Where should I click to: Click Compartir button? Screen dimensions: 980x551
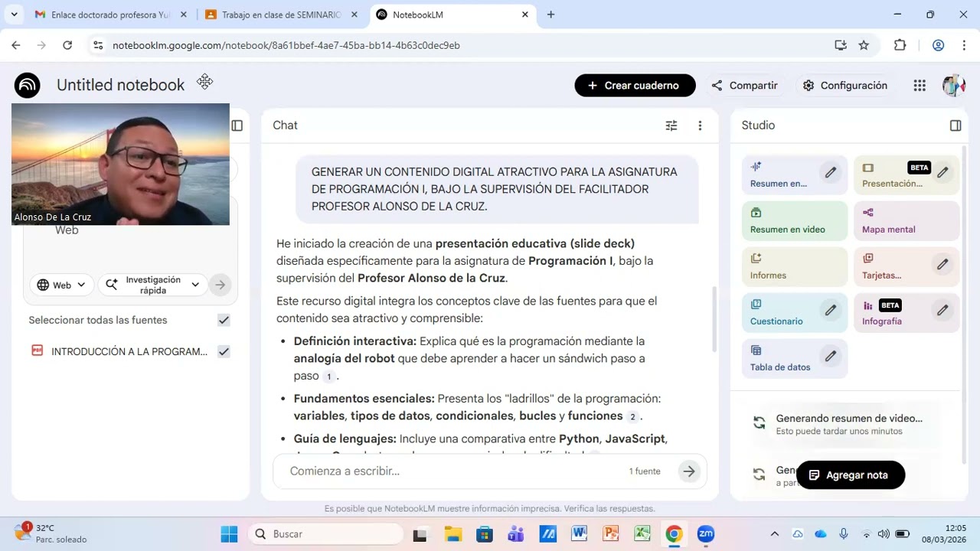point(744,86)
